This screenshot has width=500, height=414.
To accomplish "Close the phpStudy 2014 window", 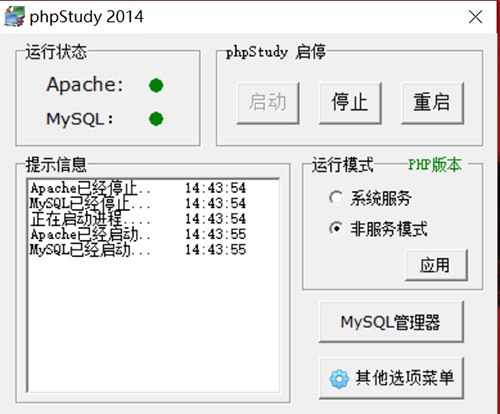I will (x=475, y=17).
